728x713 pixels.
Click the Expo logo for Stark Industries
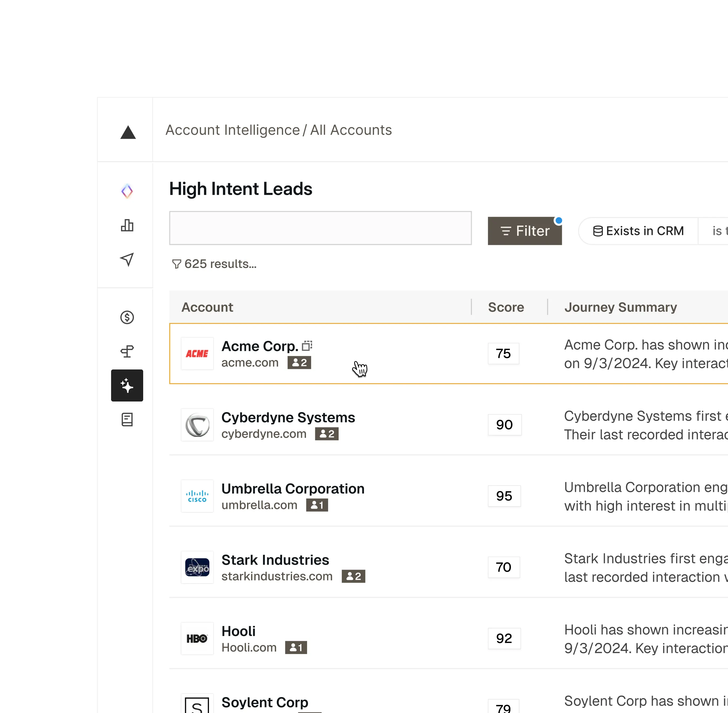tap(197, 567)
